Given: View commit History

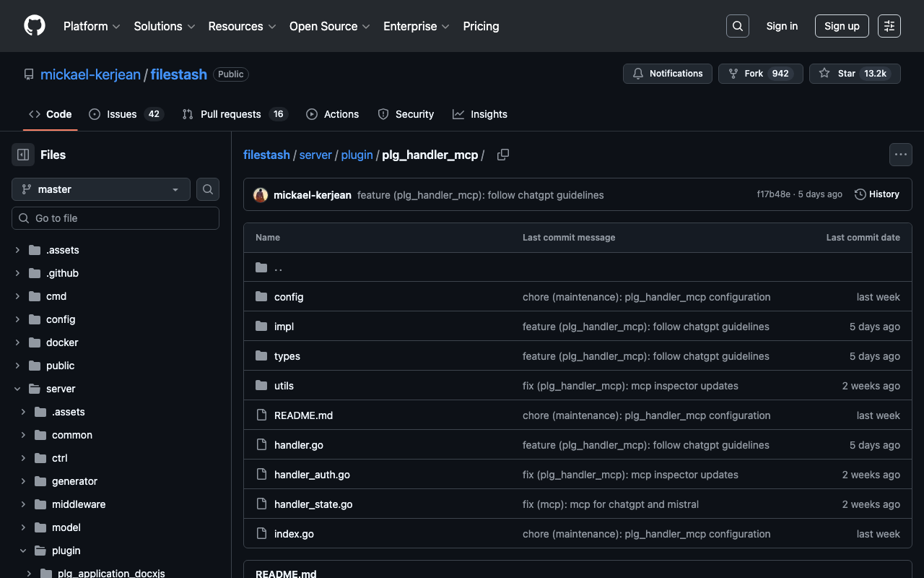Looking at the screenshot, I should click(876, 194).
